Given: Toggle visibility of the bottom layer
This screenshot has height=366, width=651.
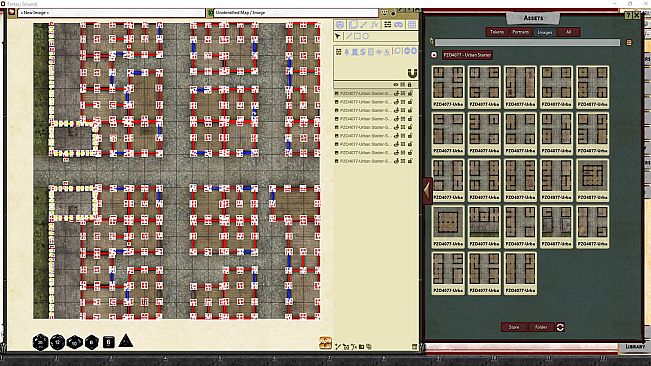Looking at the screenshot, I should click(396, 161).
